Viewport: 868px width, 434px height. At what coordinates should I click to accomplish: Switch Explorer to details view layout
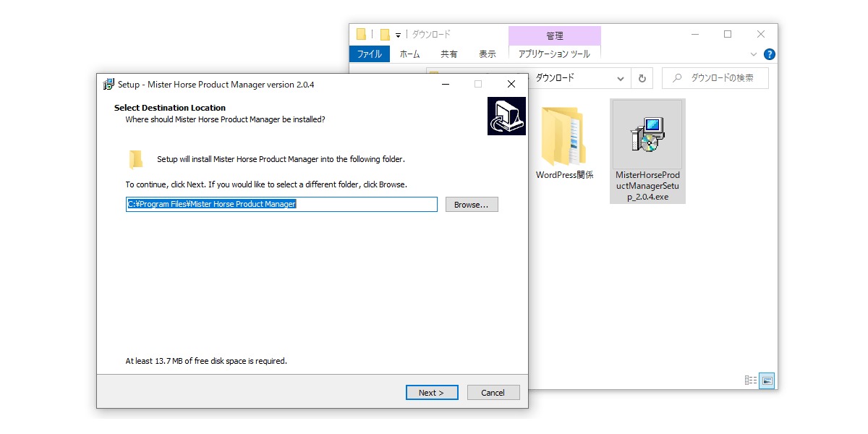pos(751,380)
